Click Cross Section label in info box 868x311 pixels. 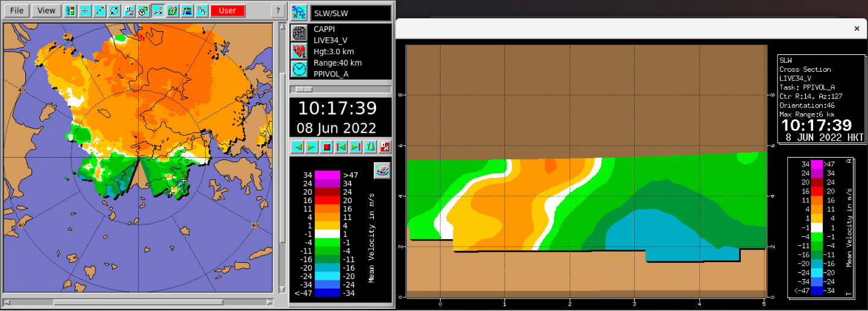[805, 69]
